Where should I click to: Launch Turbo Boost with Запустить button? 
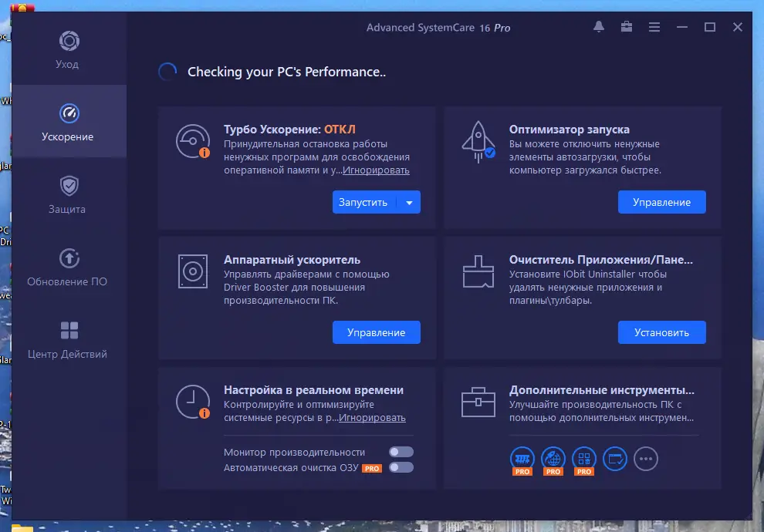363,202
